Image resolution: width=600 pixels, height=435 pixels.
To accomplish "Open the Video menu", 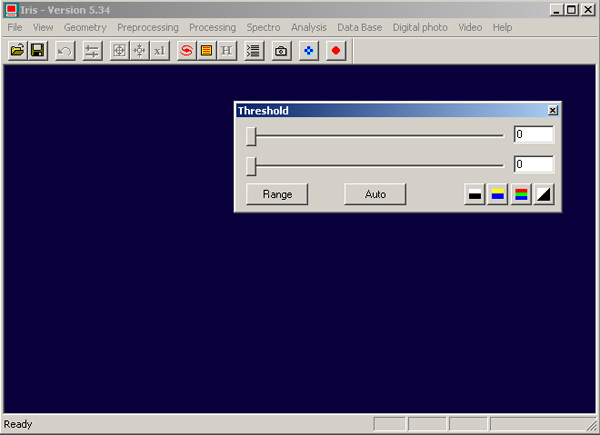I will (470, 28).
